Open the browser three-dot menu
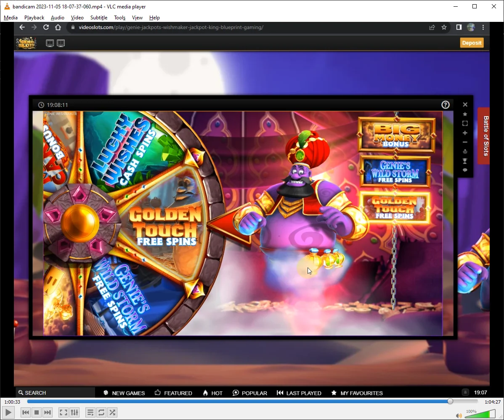 coord(483,27)
